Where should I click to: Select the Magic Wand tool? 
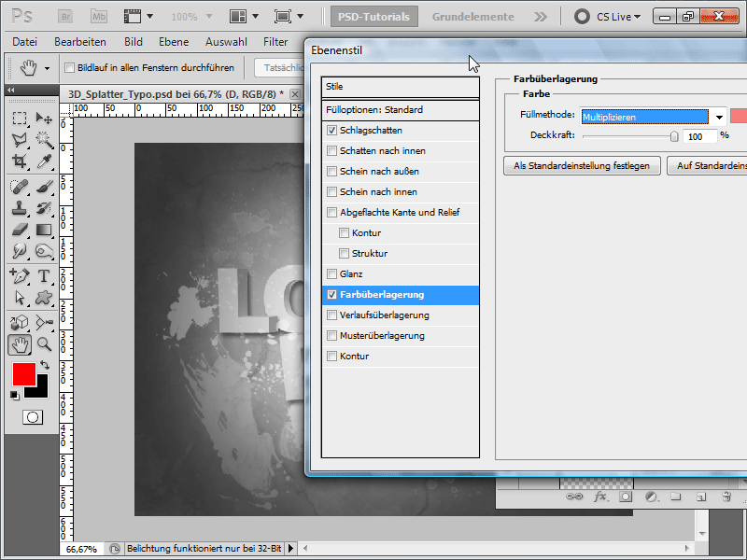tap(44, 139)
